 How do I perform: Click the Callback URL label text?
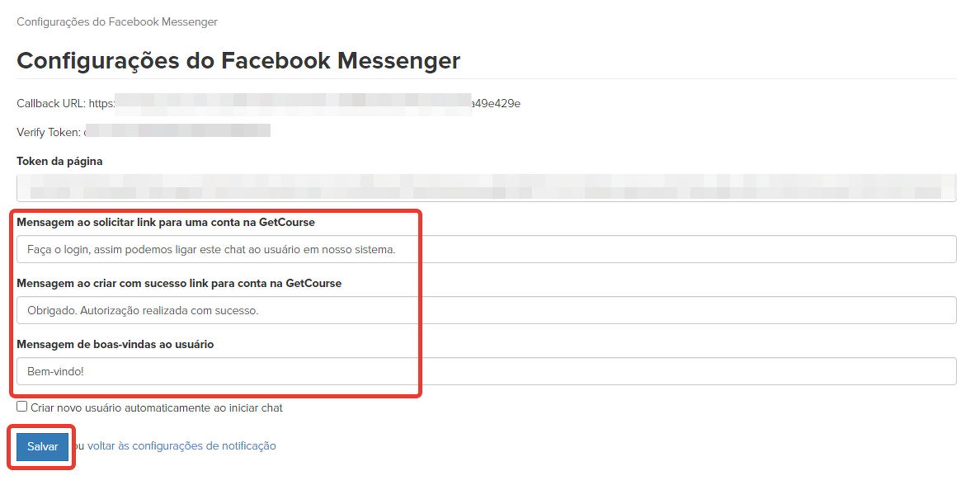click(51, 104)
